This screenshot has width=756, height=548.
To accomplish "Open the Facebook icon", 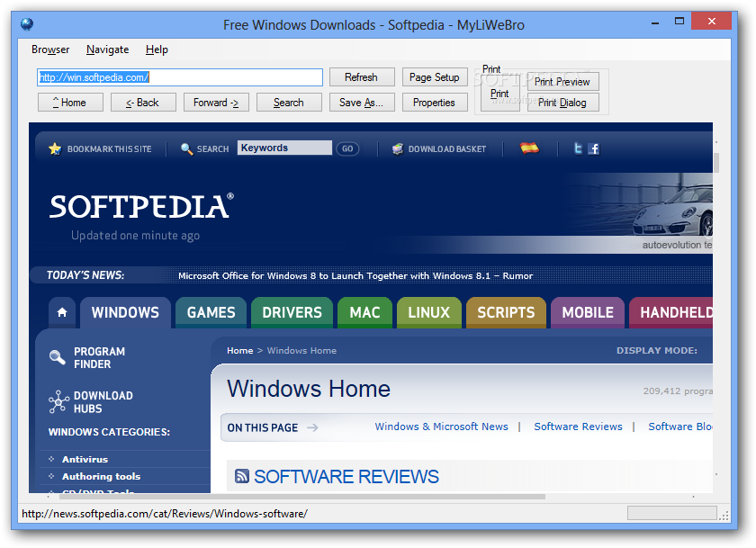I will click(x=593, y=149).
